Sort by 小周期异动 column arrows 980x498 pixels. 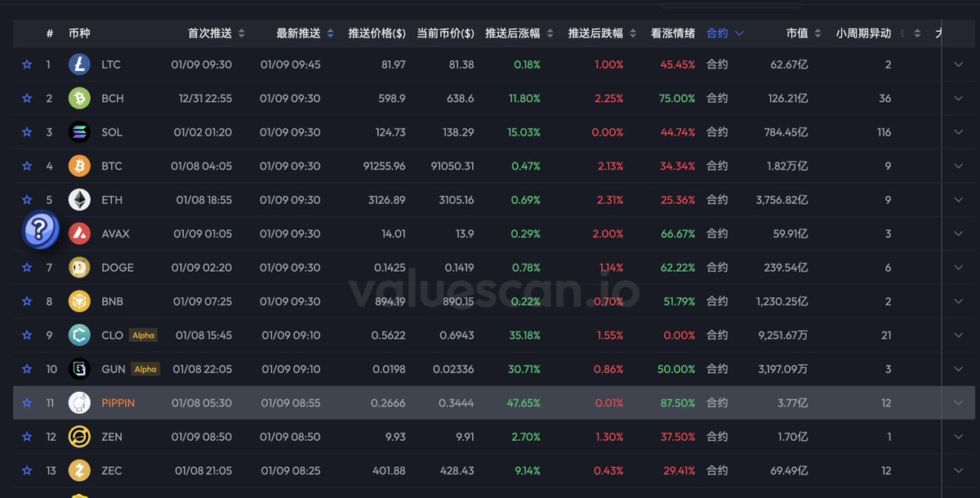(917, 33)
